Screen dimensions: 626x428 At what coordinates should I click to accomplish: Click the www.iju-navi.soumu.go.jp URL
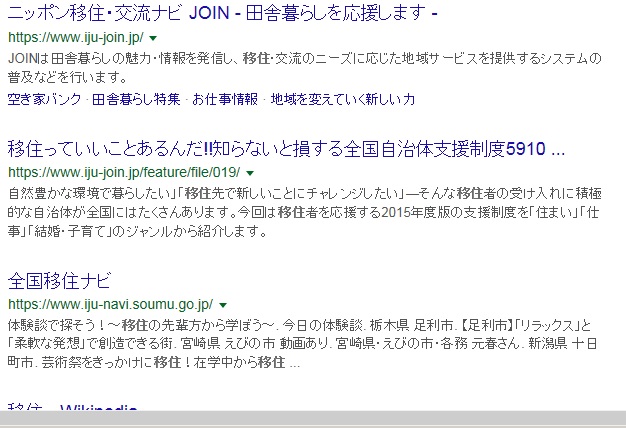(111, 305)
